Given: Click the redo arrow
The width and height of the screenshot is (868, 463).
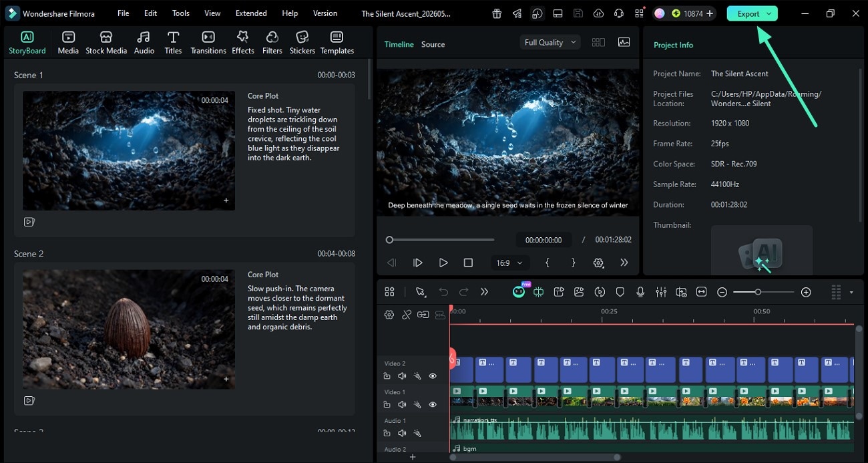Looking at the screenshot, I should pos(464,292).
